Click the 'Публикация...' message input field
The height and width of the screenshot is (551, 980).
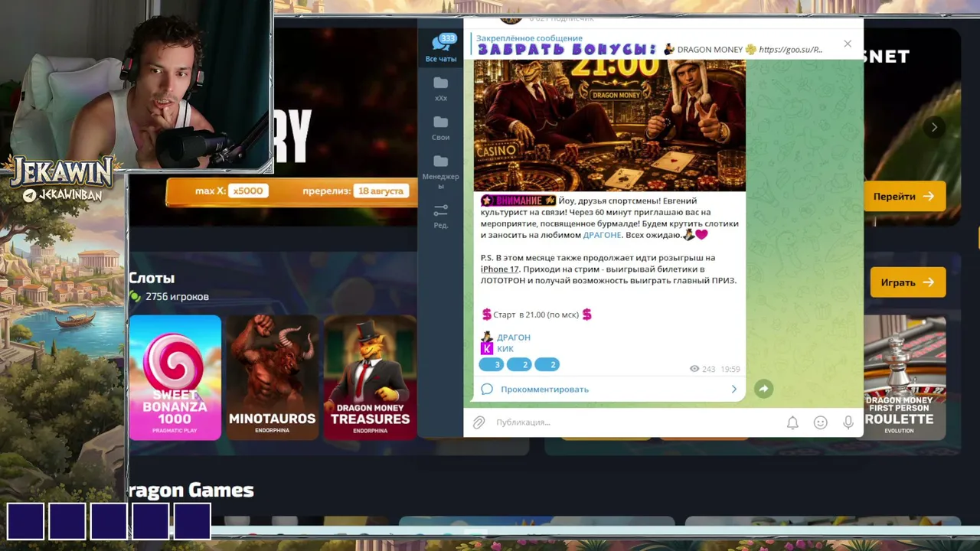634,422
